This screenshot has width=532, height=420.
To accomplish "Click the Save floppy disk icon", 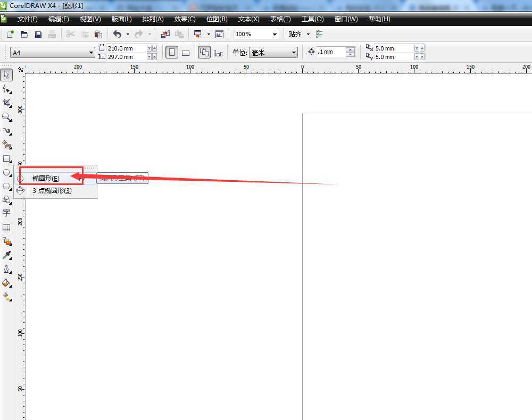I will pyautogui.click(x=38, y=34).
